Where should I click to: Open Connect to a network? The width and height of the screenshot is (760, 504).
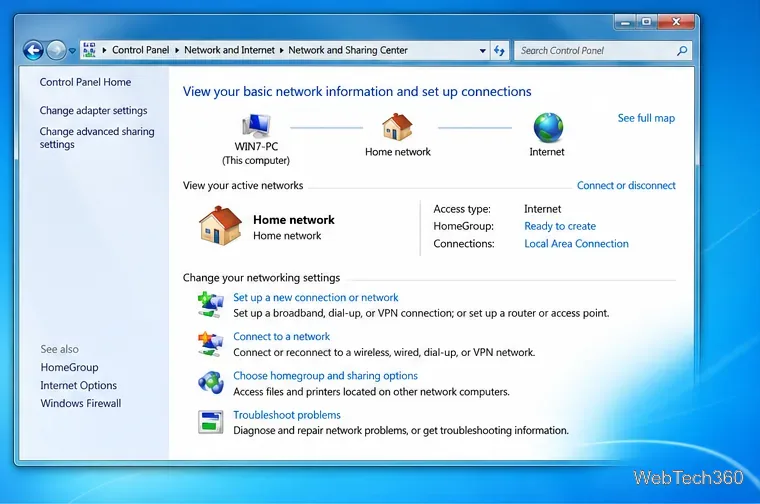(x=281, y=337)
